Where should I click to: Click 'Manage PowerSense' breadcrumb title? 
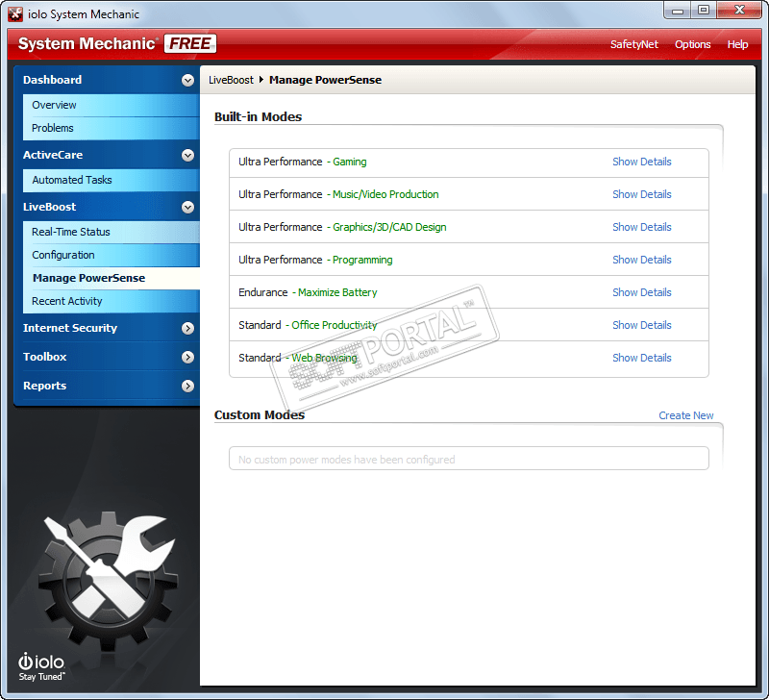pyautogui.click(x=325, y=80)
